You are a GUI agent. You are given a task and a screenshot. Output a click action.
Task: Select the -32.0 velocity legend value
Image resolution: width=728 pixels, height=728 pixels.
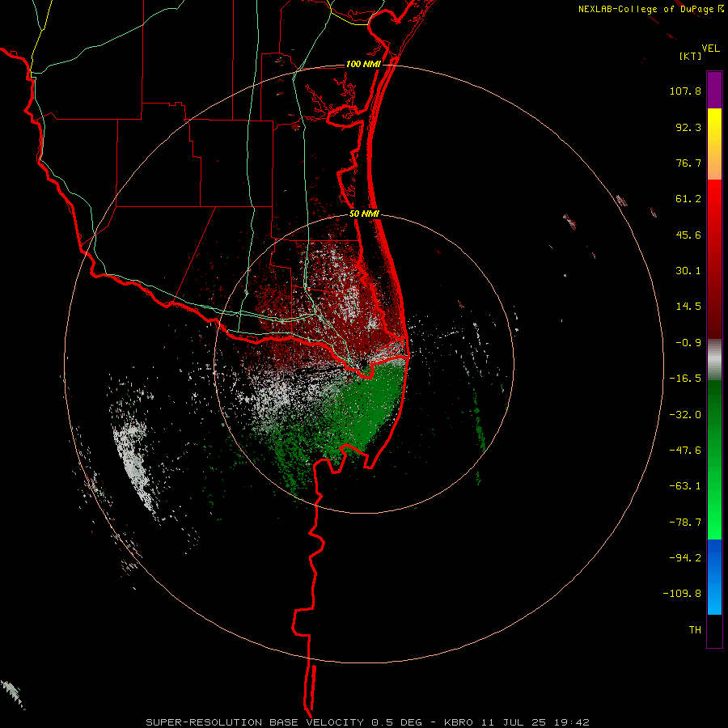[685, 415]
